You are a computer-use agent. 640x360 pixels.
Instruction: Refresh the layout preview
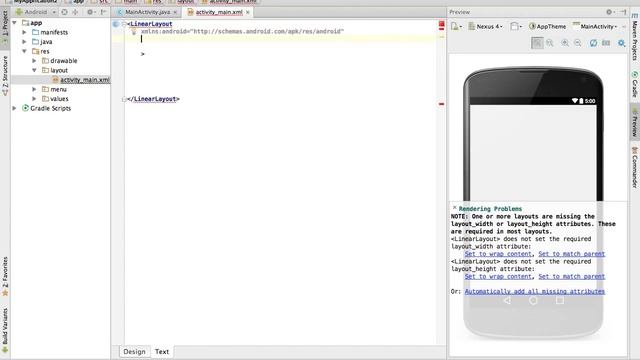click(x=593, y=43)
